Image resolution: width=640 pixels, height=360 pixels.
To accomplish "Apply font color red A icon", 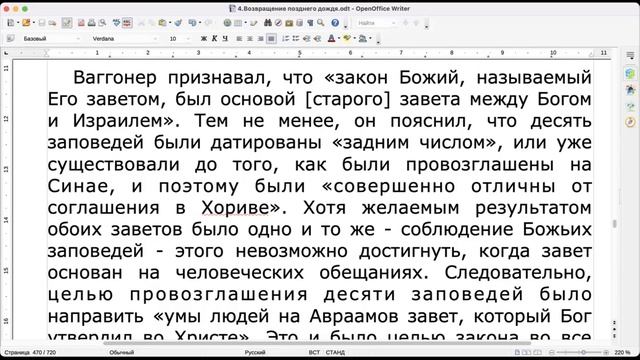I will [331, 38].
